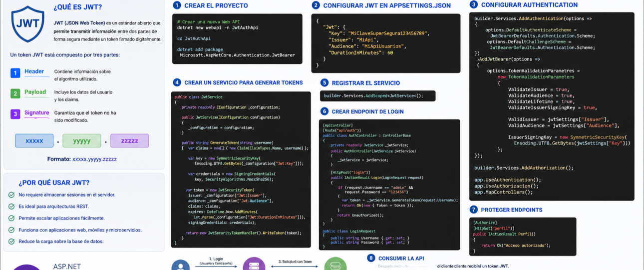Viewport: 644px width, 270px height.
Task: Click '[Authorize]' attribute line
Action: 485,222
